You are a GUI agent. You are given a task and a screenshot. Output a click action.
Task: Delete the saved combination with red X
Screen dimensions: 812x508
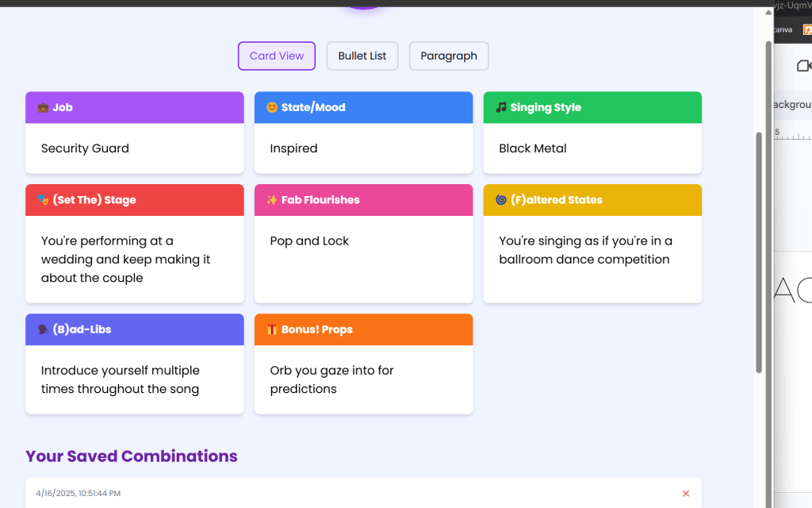[686, 494]
